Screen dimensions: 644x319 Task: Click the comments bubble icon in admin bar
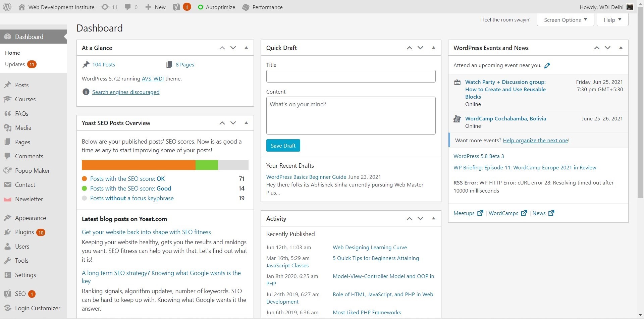coord(128,7)
